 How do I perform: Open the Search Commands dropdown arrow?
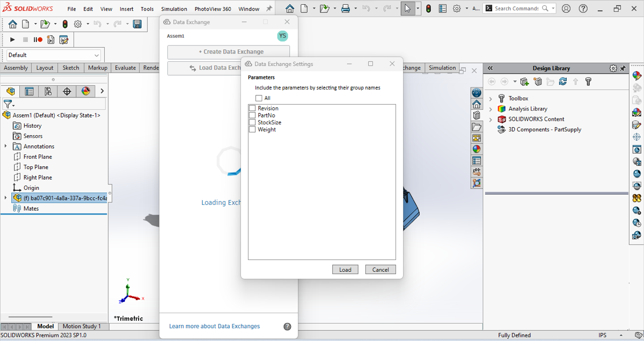tap(553, 9)
